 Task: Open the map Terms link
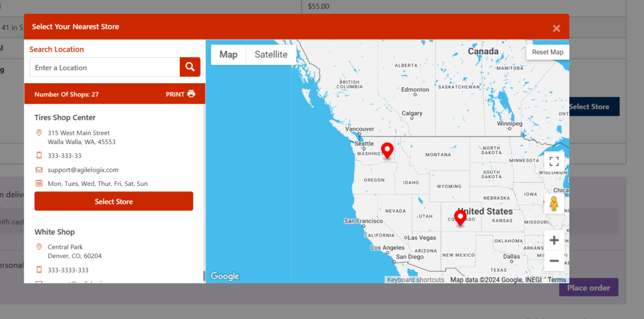(x=557, y=279)
